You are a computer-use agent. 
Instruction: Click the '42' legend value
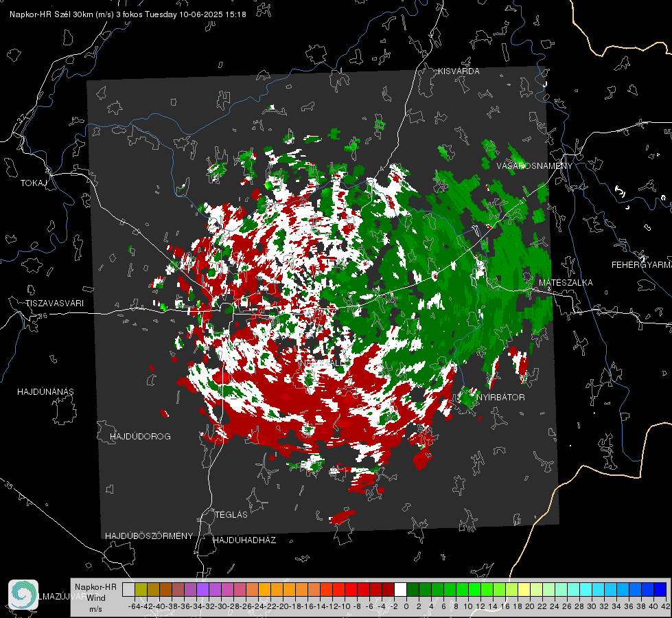665,606
